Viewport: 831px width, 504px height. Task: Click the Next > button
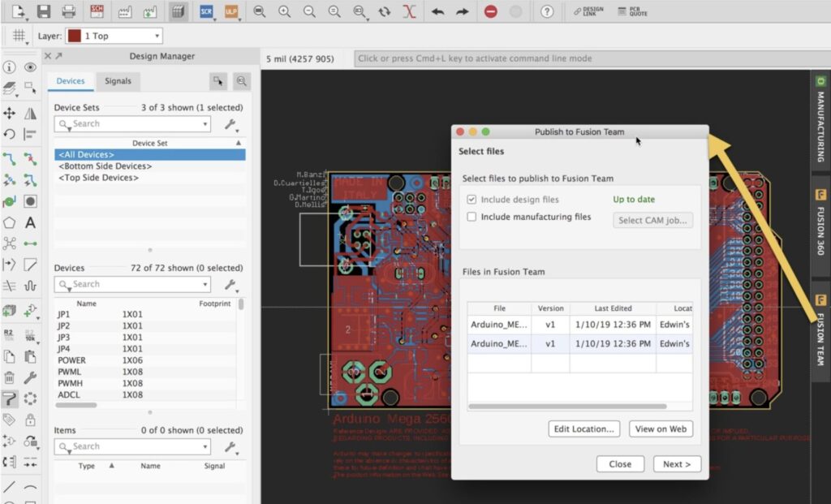[x=676, y=464]
